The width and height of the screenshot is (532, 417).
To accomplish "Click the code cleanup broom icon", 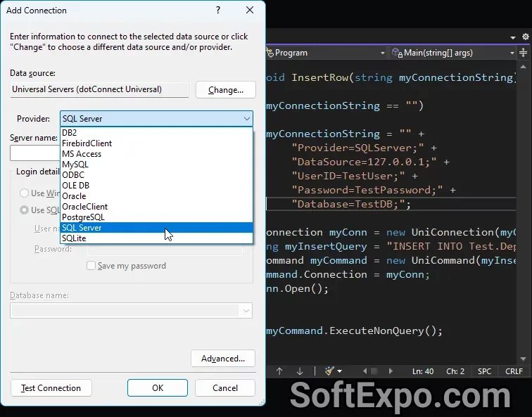I will [x=329, y=371].
